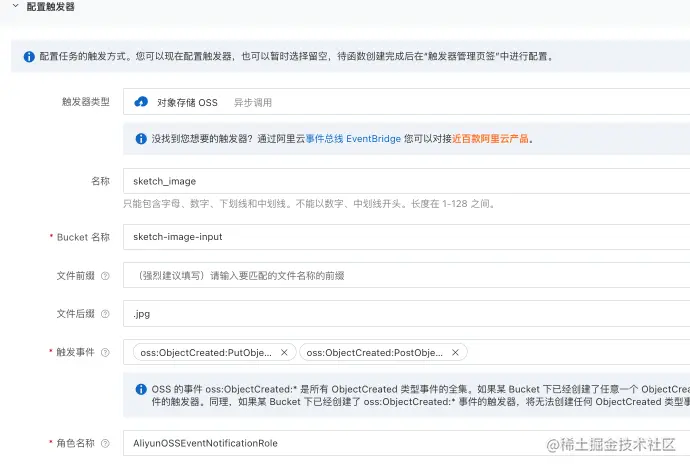Open the 近百款阿里云产品 link
690x467 pixels.
coord(490,139)
